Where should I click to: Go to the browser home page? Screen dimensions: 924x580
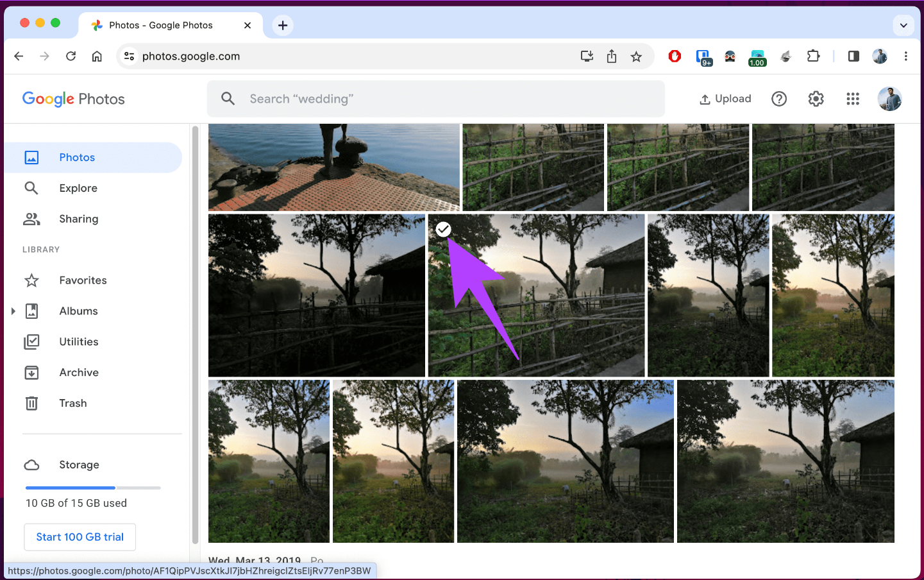[97, 56]
